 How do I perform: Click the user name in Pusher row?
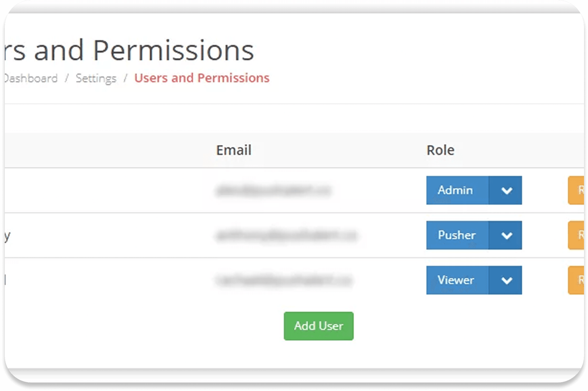click(7, 236)
